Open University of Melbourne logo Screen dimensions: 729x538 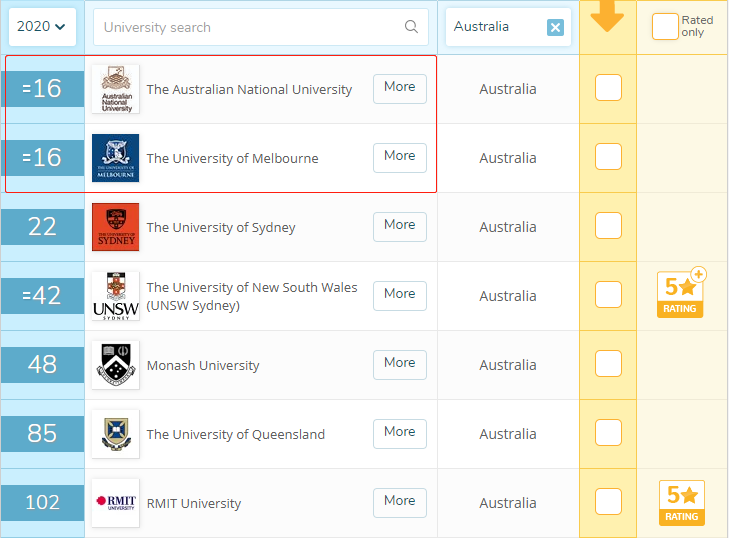click(115, 158)
